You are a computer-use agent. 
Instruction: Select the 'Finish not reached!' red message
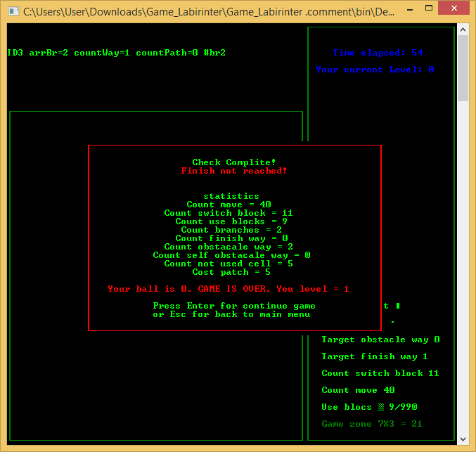(234, 171)
